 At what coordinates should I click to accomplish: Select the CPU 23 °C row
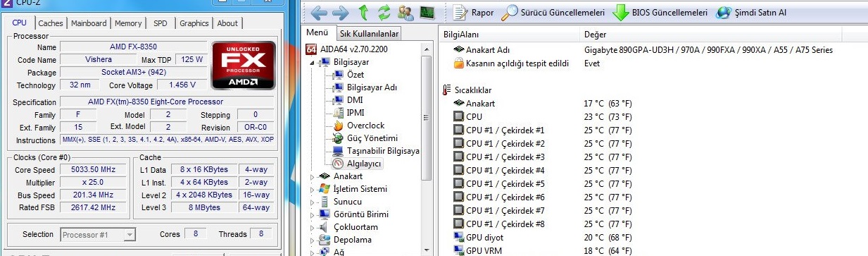coord(653,117)
